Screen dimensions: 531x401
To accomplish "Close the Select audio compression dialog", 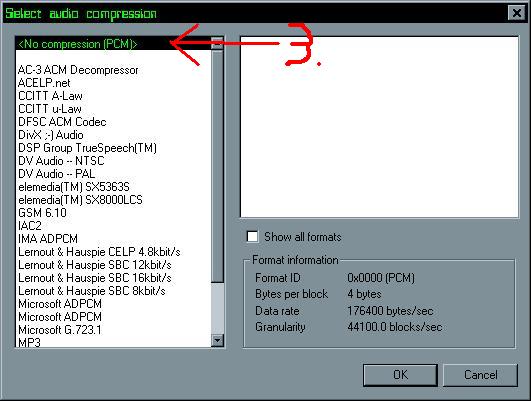I will (x=516, y=13).
